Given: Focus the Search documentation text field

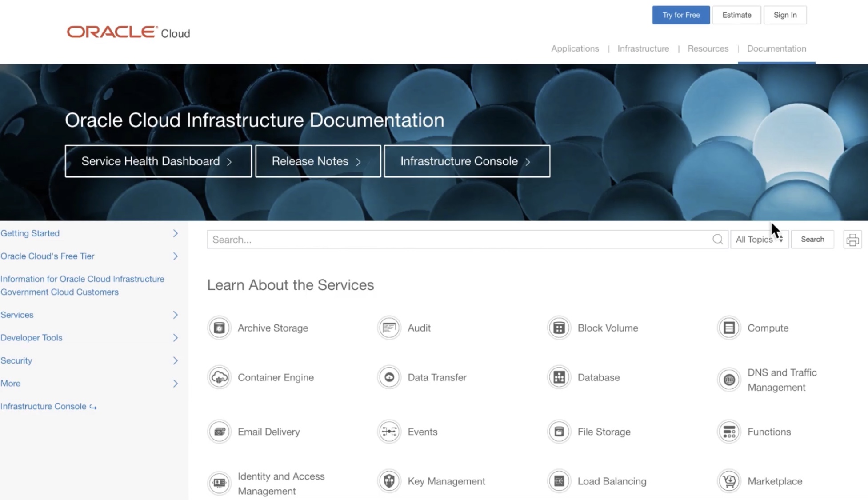Looking at the screenshot, I should 458,240.
